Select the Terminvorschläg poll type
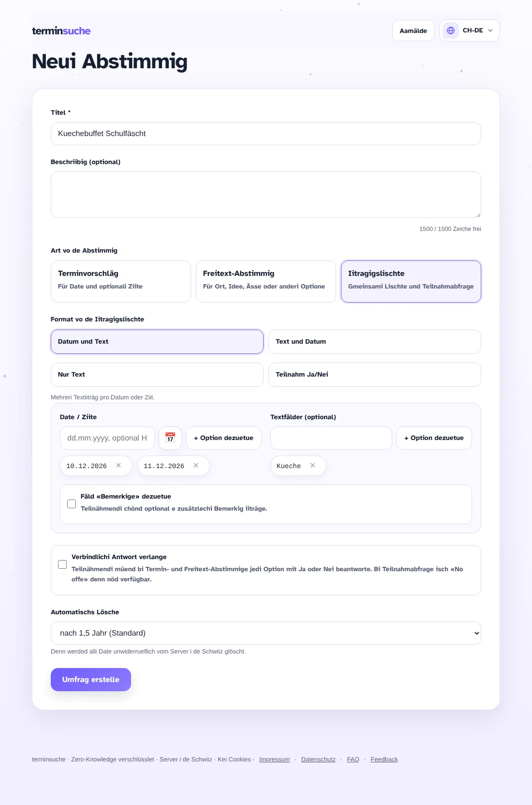 click(x=121, y=281)
